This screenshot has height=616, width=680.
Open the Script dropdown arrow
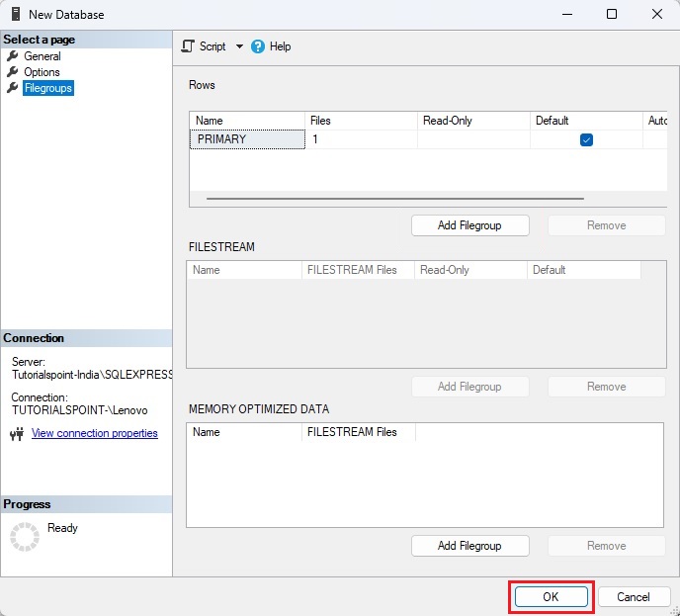(239, 46)
